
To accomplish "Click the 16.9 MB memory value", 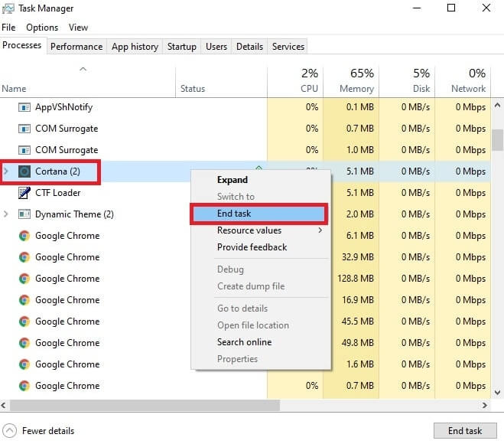I will point(358,300).
